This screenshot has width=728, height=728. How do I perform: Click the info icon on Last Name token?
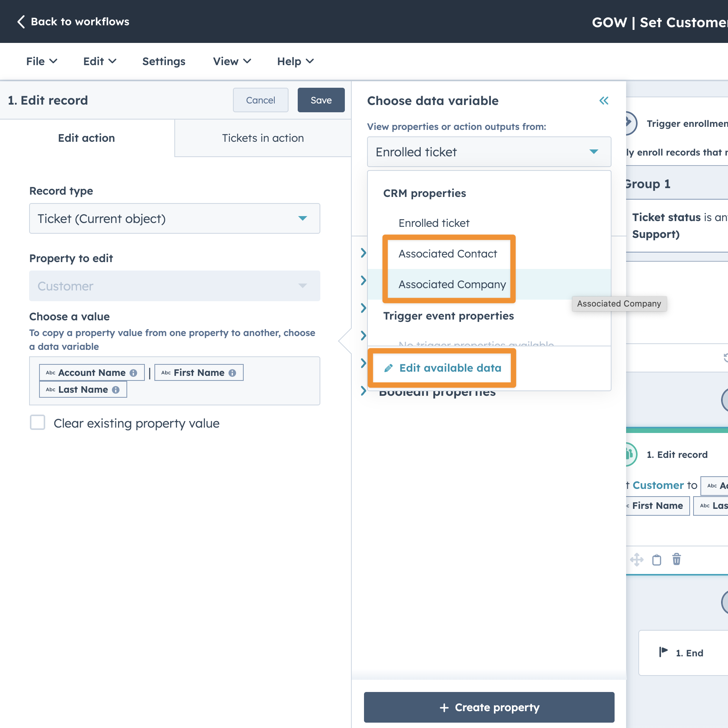pyautogui.click(x=116, y=390)
